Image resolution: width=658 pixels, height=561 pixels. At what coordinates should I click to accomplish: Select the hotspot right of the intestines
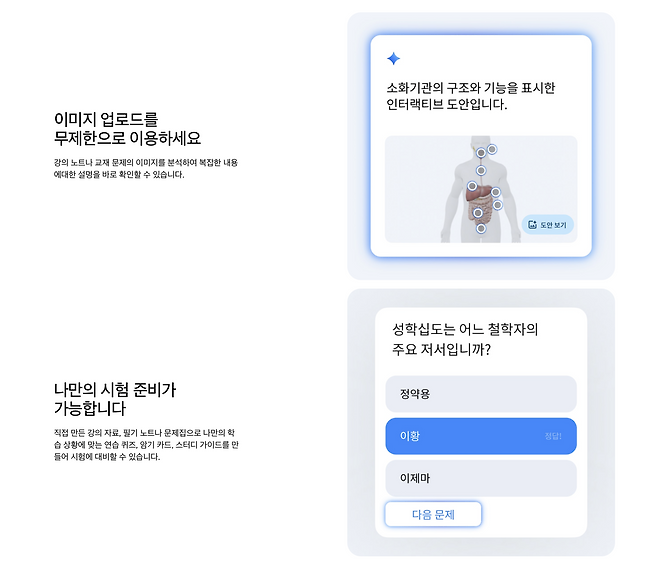pyautogui.click(x=497, y=205)
